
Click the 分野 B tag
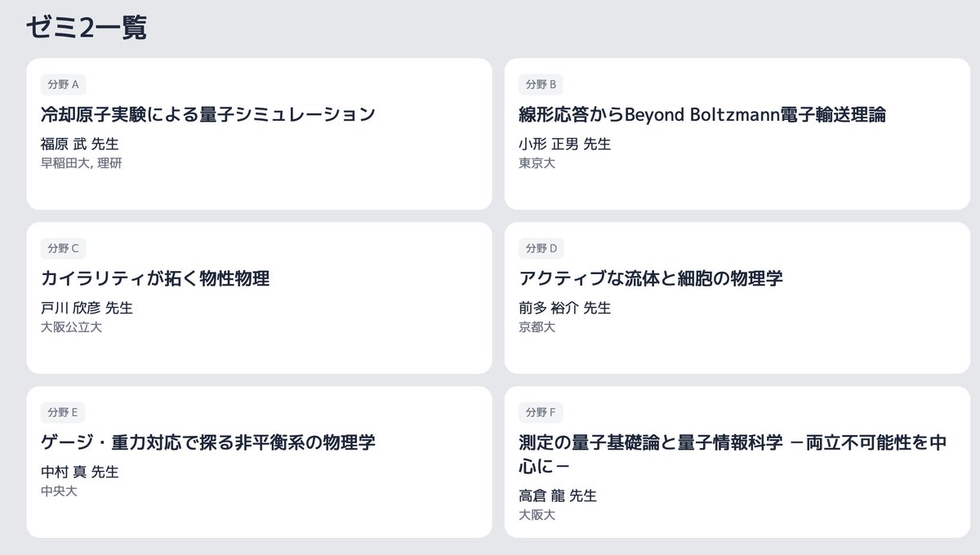tap(541, 85)
